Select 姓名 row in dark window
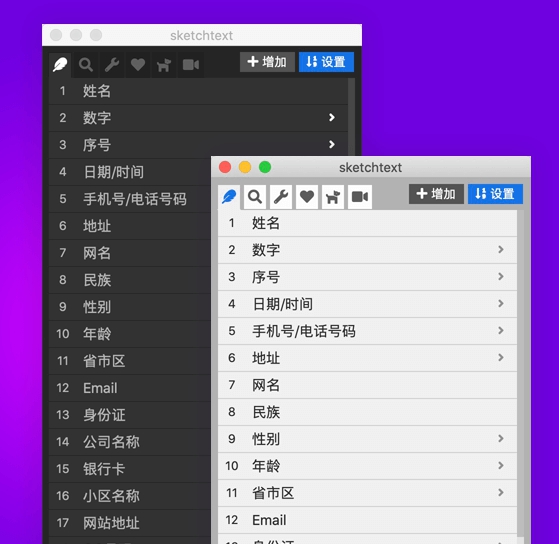This screenshot has height=544, width=559. (198, 91)
